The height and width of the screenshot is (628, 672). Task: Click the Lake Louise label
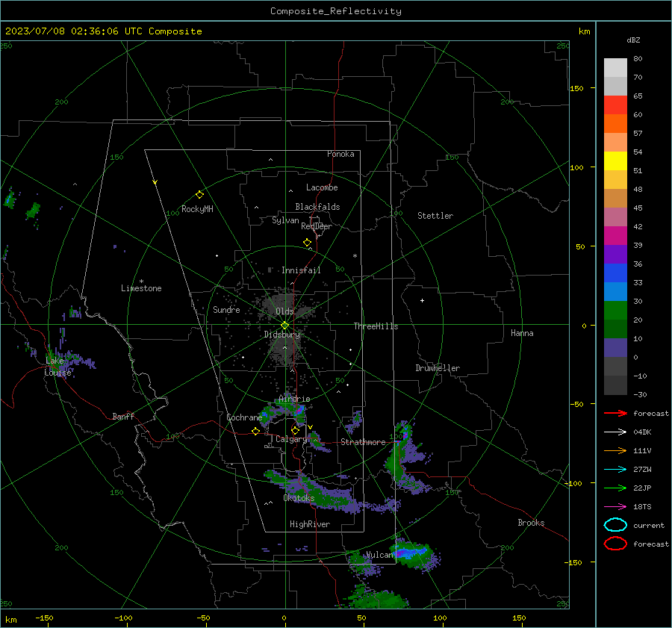click(57, 367)
